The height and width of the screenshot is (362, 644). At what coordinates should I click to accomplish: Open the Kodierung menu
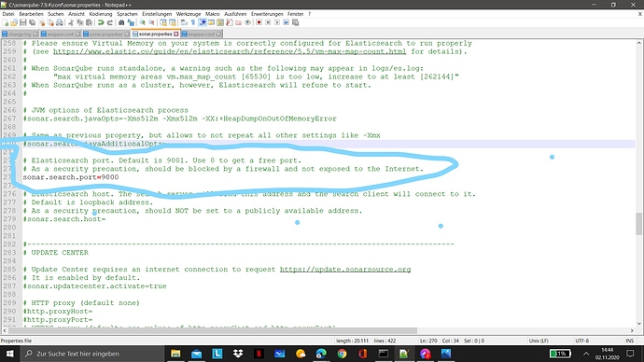point(100,14)
